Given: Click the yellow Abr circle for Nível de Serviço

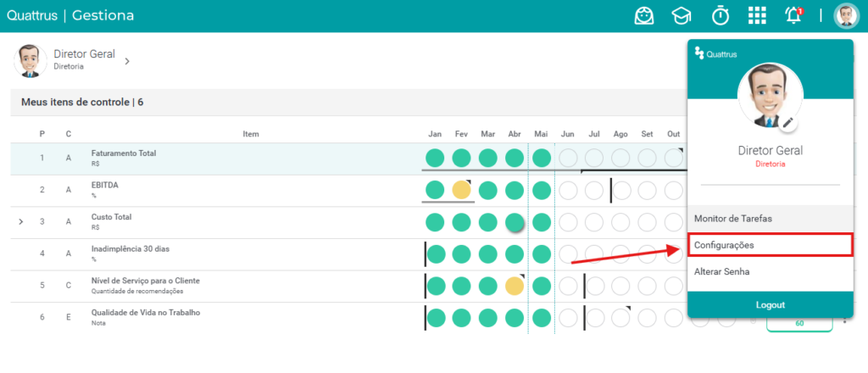Looking at the screenshot, I should click(515, 286).
